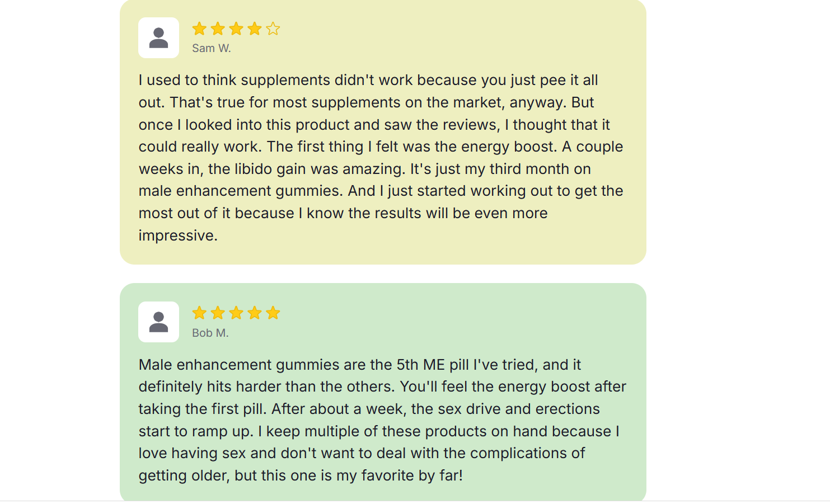This screenshot has width=830, height=504.
Task: Click fifth star of Bob M.'s rating
Action: coord(273,313)
